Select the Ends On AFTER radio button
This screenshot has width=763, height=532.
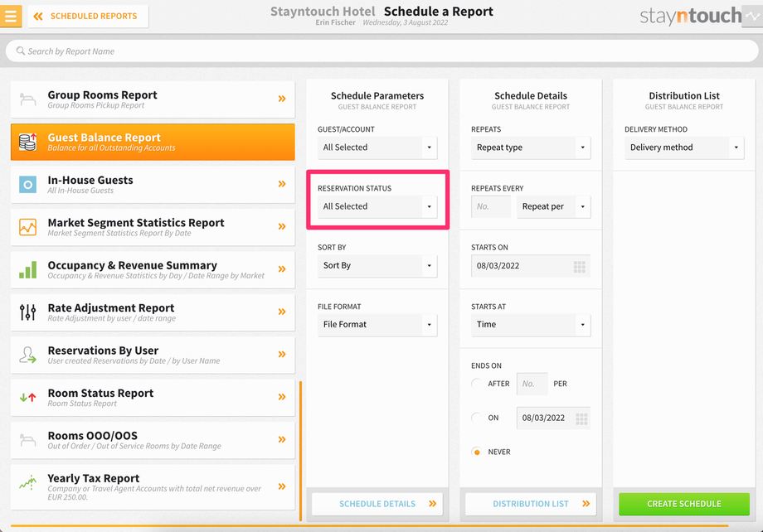coord(477,384)
